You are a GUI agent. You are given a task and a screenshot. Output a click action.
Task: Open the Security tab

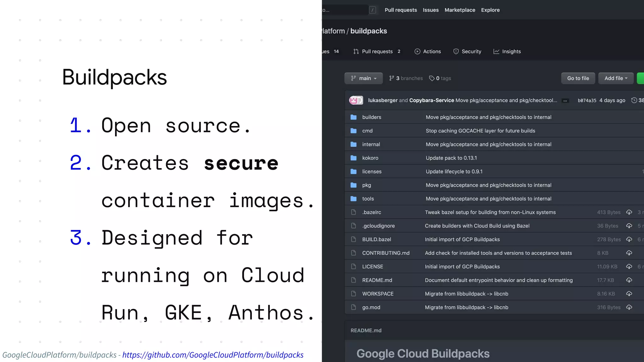point(467,52)
